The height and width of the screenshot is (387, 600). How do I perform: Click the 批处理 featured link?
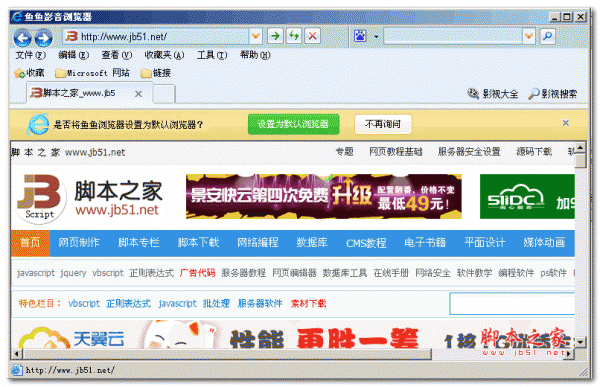(216, 304)
